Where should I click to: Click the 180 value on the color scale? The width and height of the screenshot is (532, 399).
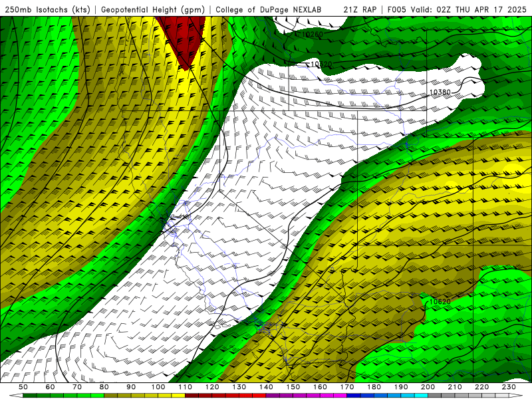[x=374, y=387]
